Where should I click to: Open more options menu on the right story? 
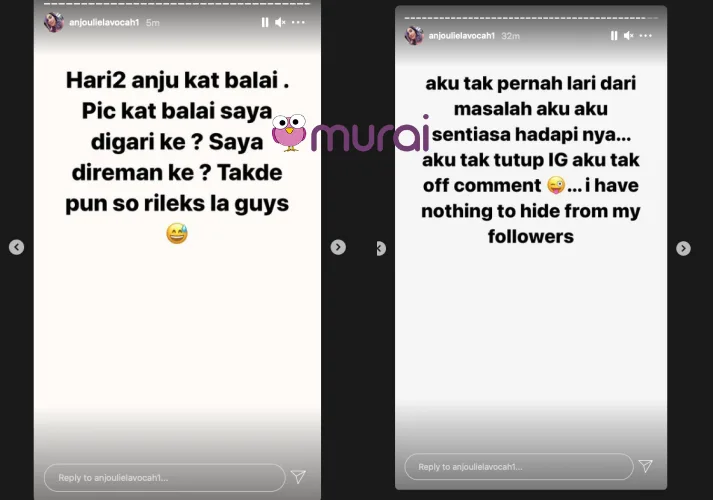pos(646,35)
